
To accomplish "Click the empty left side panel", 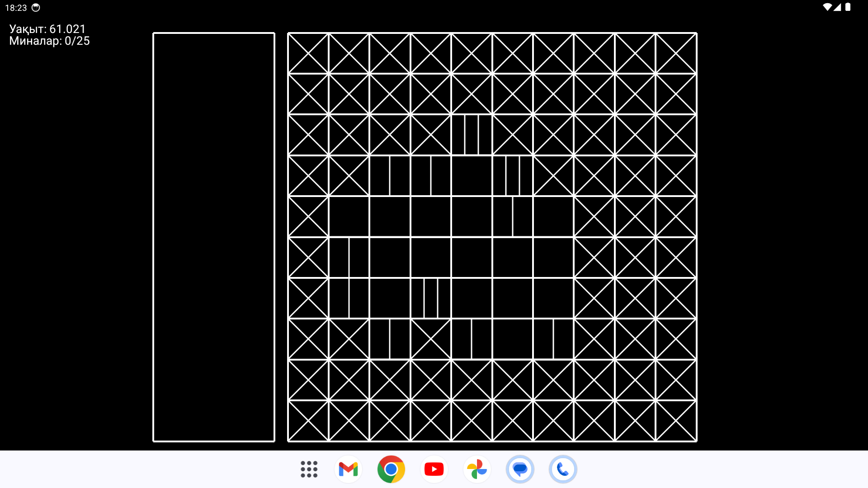I will 214,237.
